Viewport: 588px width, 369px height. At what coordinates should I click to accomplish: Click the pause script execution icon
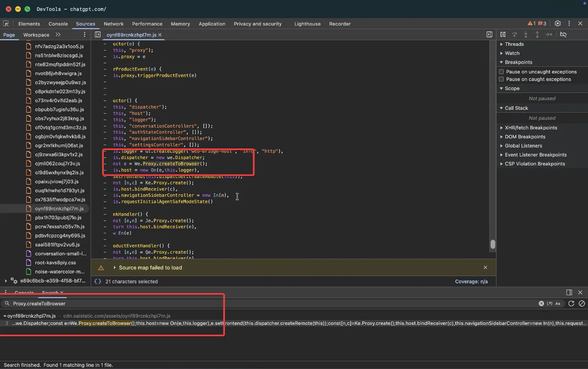click(x=503, y=34)
